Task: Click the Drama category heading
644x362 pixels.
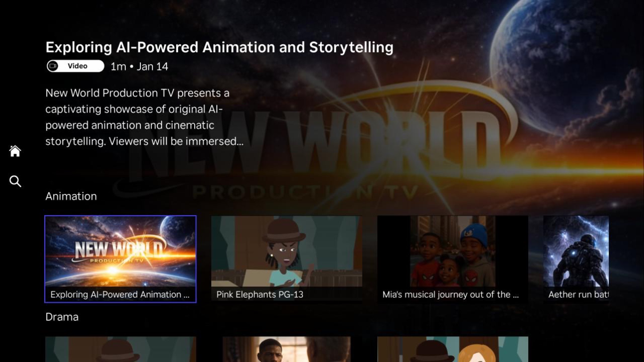Action: click(x=62, y=317)
